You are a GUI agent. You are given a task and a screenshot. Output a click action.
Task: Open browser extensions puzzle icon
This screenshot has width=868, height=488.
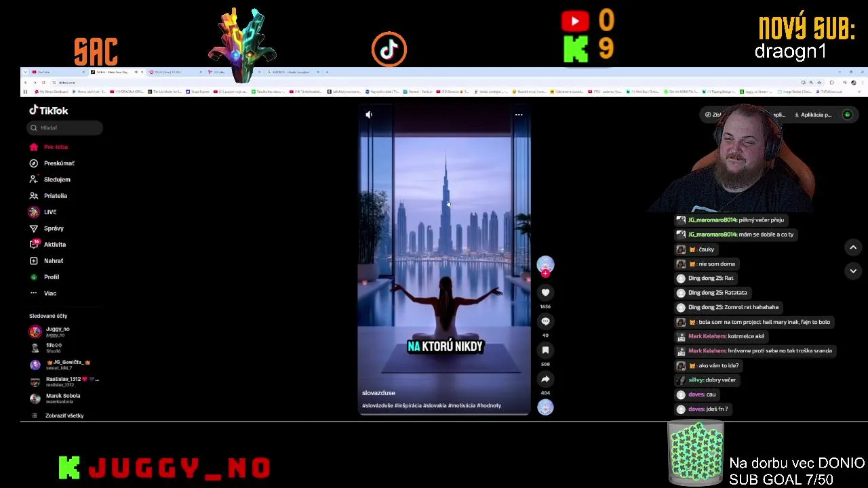[x=831, y=83]
